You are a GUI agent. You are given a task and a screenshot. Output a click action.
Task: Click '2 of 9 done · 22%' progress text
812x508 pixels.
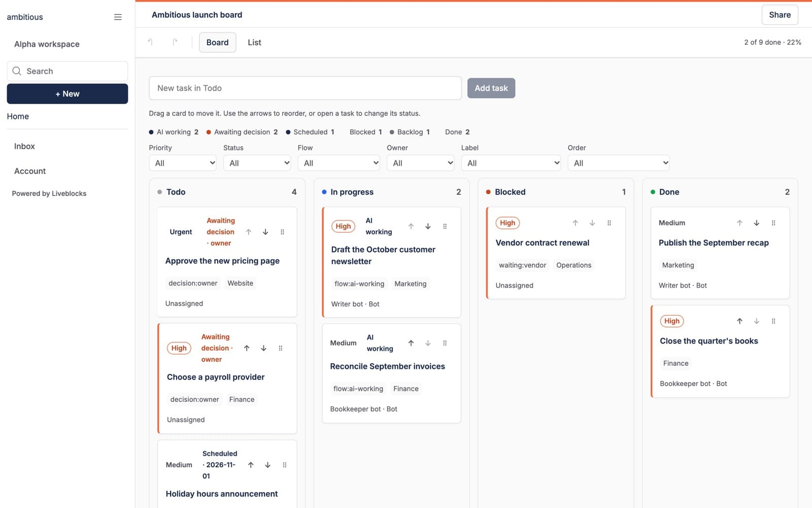point(772,42)
